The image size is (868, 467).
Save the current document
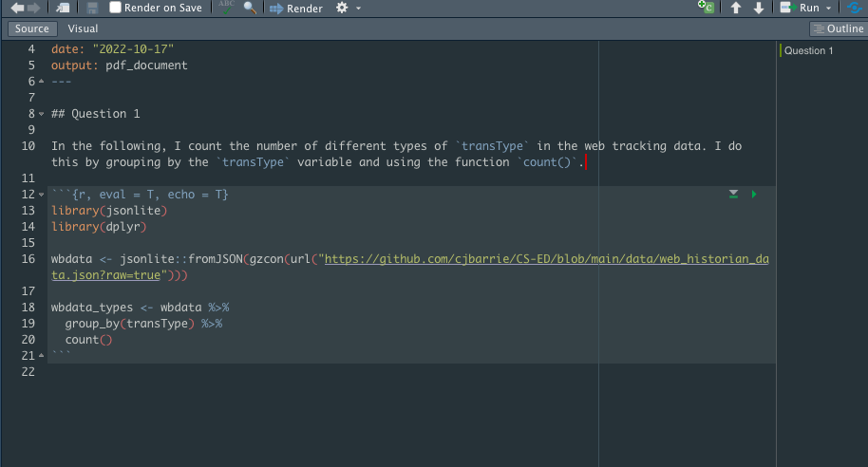[92, 8]
